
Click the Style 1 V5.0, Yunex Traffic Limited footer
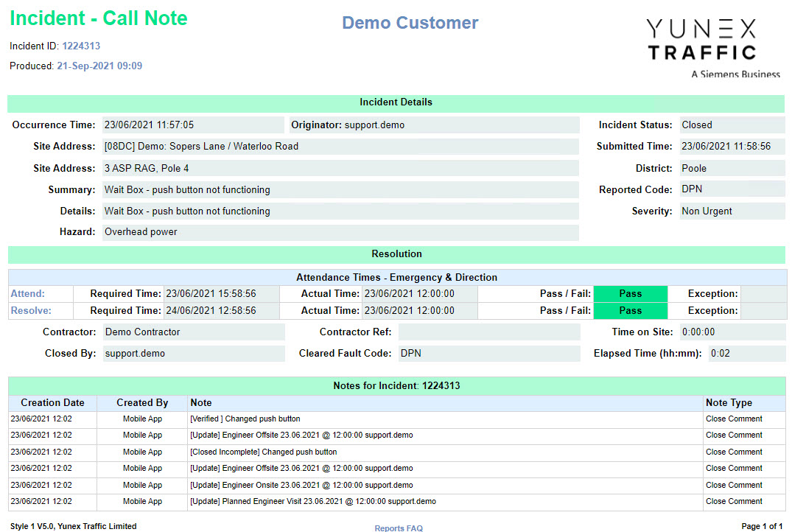73,526
